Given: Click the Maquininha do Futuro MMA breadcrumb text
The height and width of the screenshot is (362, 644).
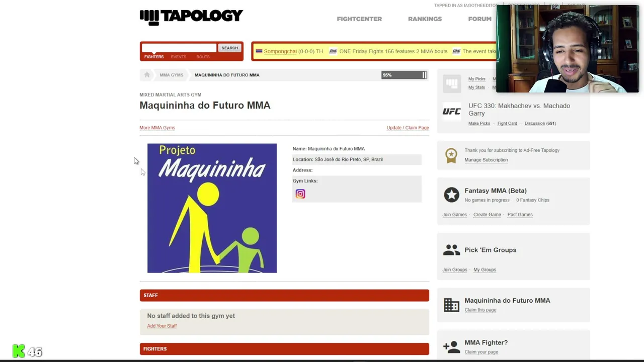Looking at the screenshot, I should click(x=227, y=75).
